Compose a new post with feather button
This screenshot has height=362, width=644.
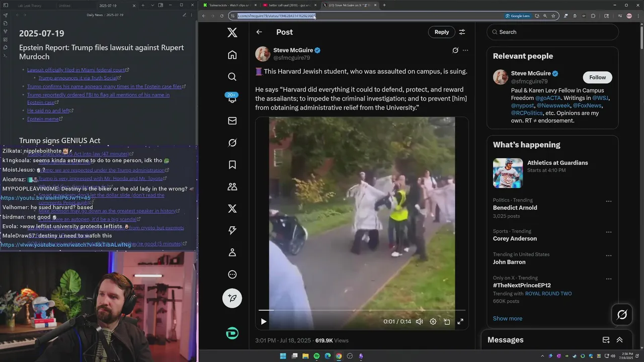click(x=232, y=298)
